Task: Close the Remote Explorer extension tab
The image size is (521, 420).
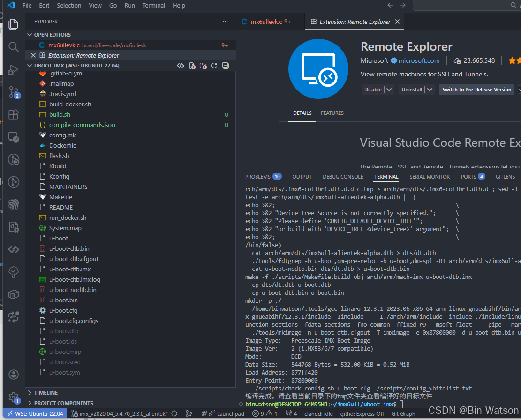Action: point(397,22)
